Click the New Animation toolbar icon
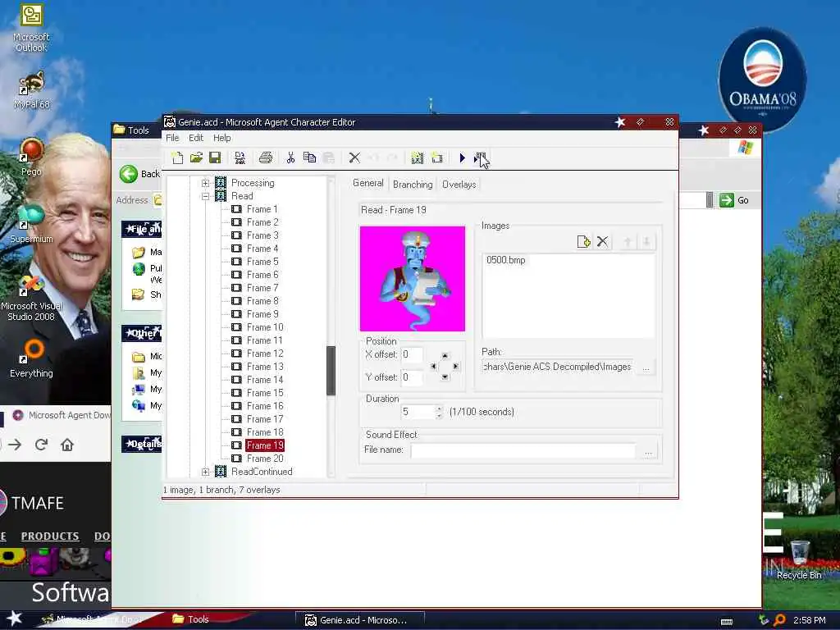840x630 pixels. coord(417,157)
